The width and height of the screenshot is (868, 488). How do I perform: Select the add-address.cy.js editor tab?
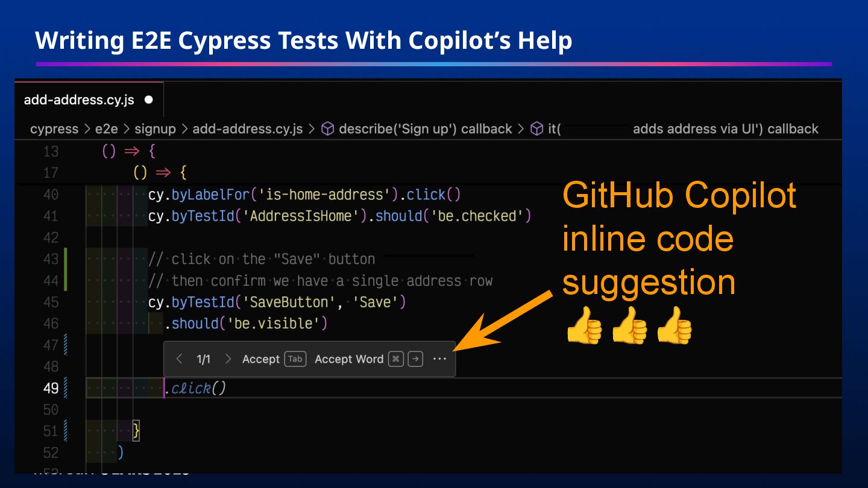[x=89, y=100]
